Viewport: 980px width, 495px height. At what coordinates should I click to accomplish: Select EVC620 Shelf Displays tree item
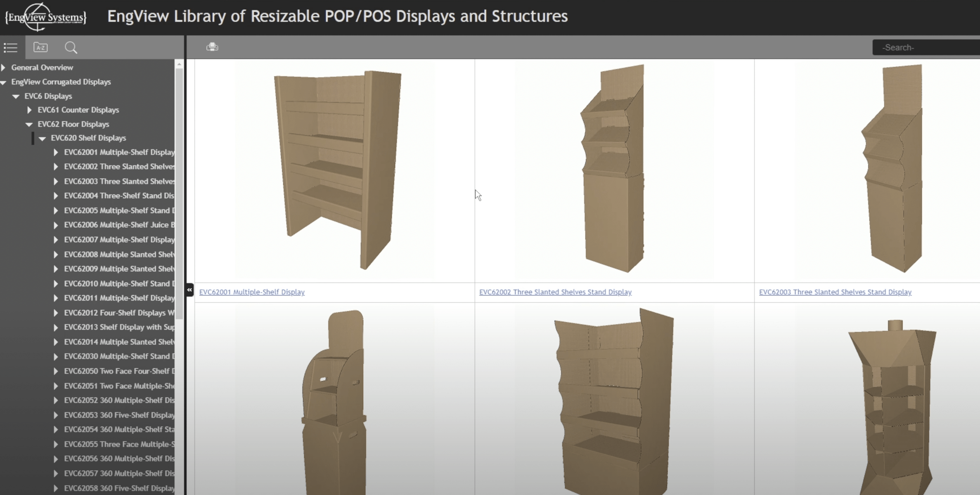point(88,138)
